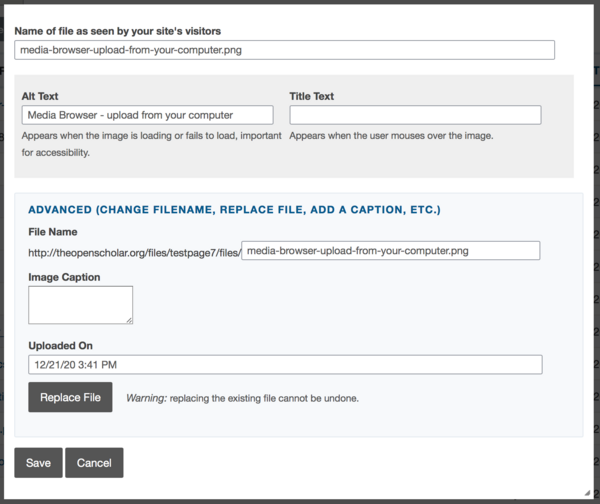Click the Title Text label

coord(312,96)
